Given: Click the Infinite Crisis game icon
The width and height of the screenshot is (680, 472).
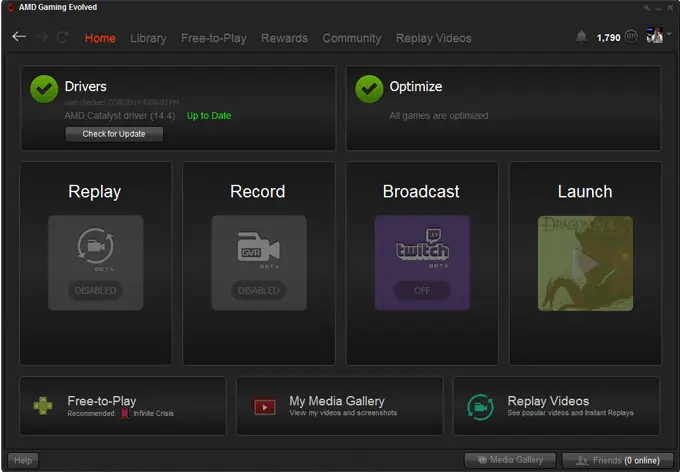Looking at the screenshot, I should click(125, 413).
